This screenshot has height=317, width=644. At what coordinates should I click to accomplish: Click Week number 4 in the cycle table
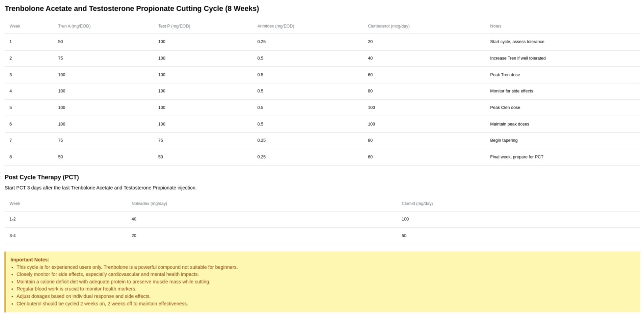click(11, 91)
